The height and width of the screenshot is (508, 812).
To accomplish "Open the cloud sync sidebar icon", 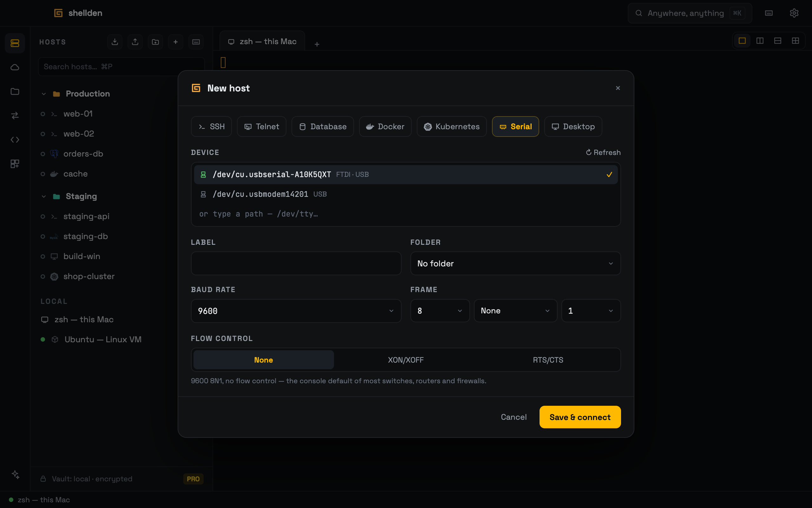I will pos(15,67).
